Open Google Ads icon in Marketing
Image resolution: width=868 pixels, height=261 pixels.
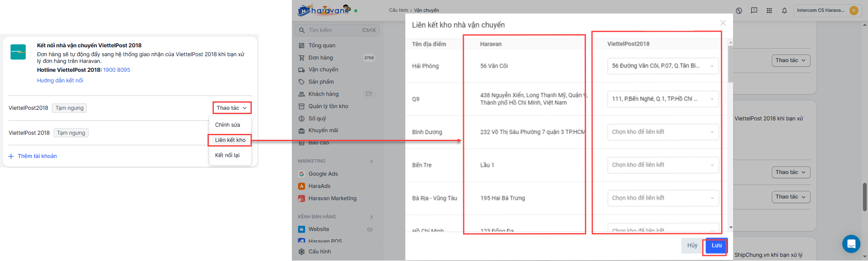pyautogui.click(x=302, y=174)
